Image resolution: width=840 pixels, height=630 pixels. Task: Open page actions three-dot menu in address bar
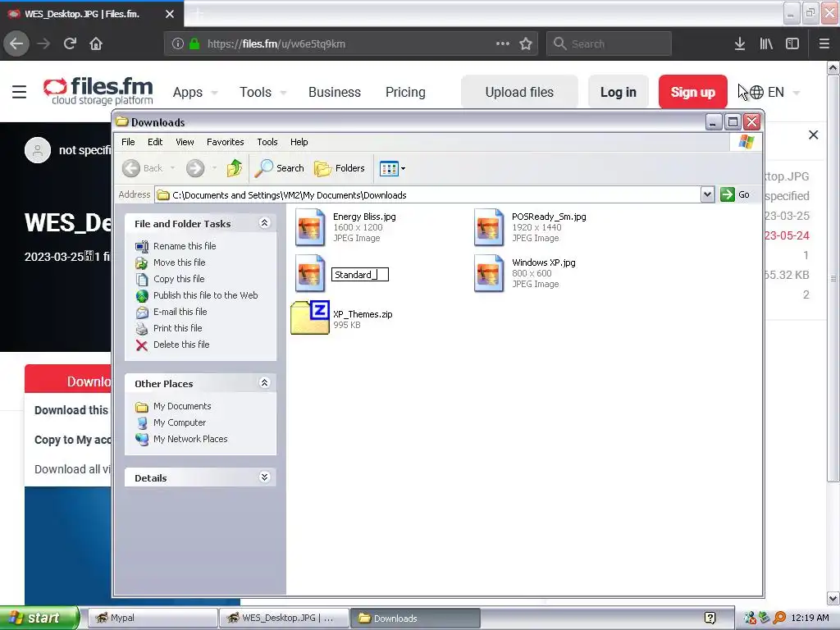(x=503, y=43)
